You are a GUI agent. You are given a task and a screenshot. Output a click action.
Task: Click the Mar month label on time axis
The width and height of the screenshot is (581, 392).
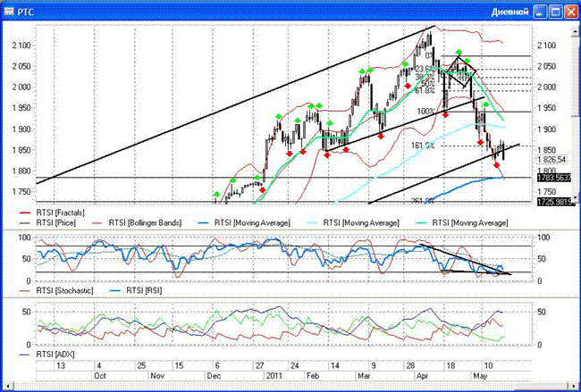point(364,376)
